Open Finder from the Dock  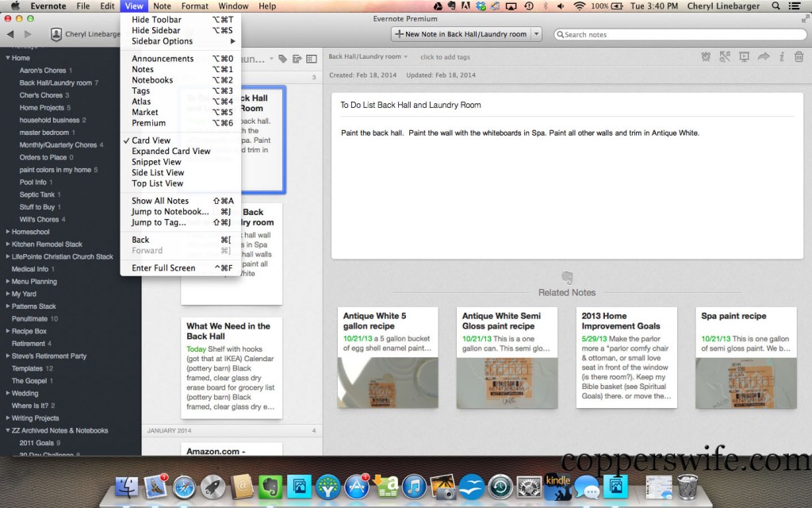127,487
